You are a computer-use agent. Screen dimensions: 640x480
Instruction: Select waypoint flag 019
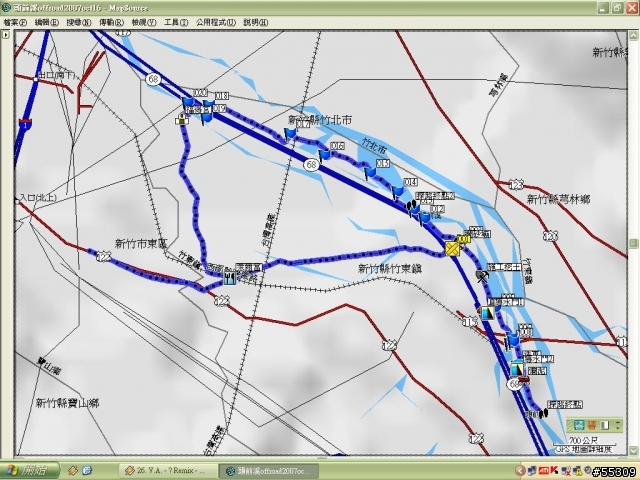point(207,117)
